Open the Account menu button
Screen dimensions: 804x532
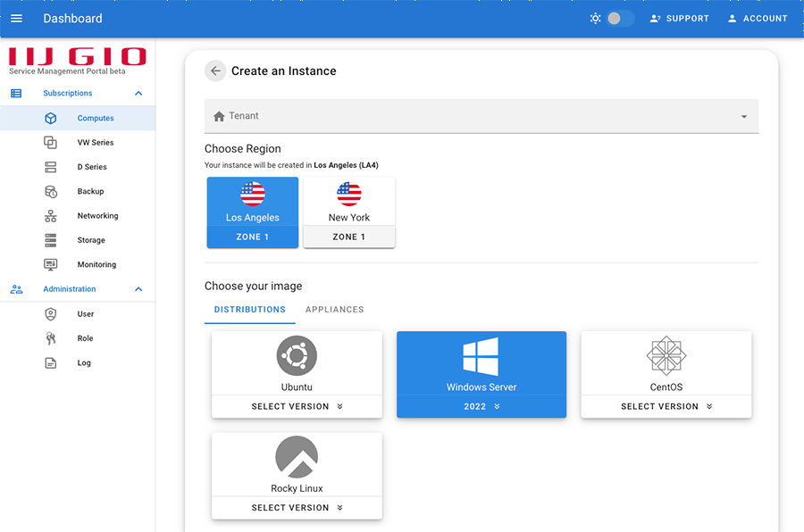click(x=758, y=19)
